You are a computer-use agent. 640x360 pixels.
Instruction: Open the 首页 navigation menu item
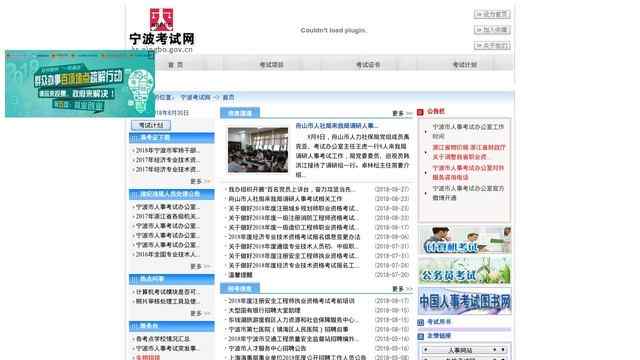tap(176, 64)
